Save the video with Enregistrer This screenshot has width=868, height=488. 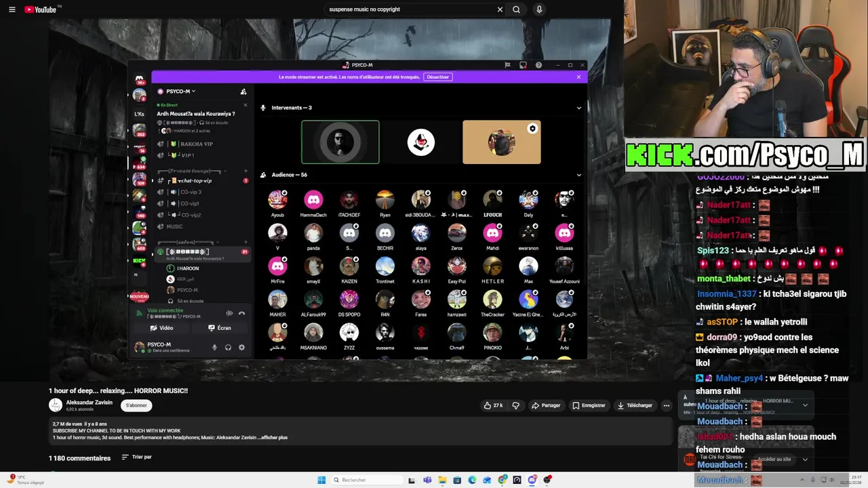click(x=589, y=405)
